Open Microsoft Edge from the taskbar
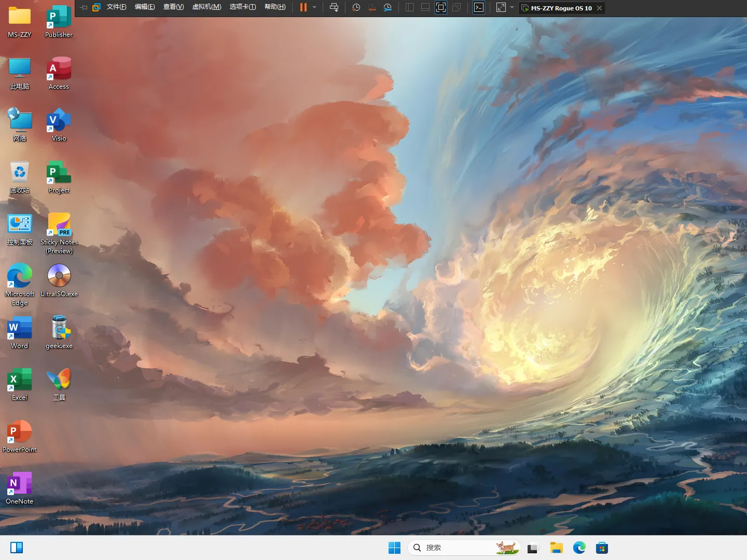This screenshot has width=747, height=560. 579,548
